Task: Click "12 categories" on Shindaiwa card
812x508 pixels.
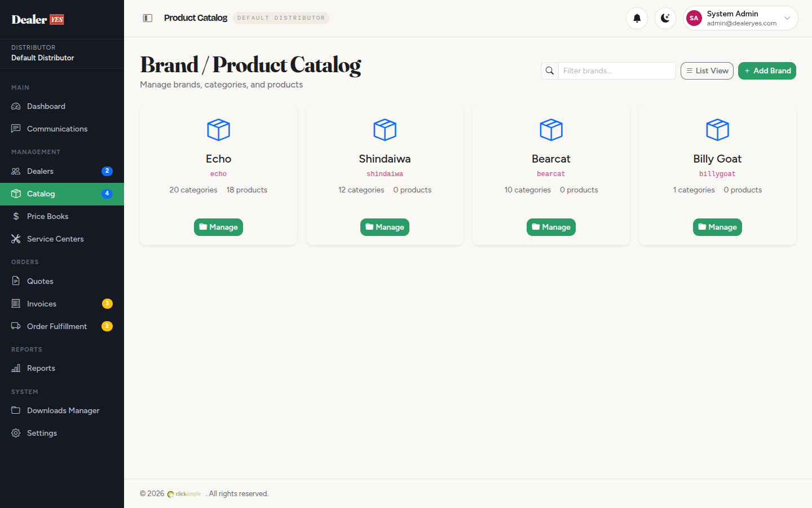Action: click(x=361, y=190)
